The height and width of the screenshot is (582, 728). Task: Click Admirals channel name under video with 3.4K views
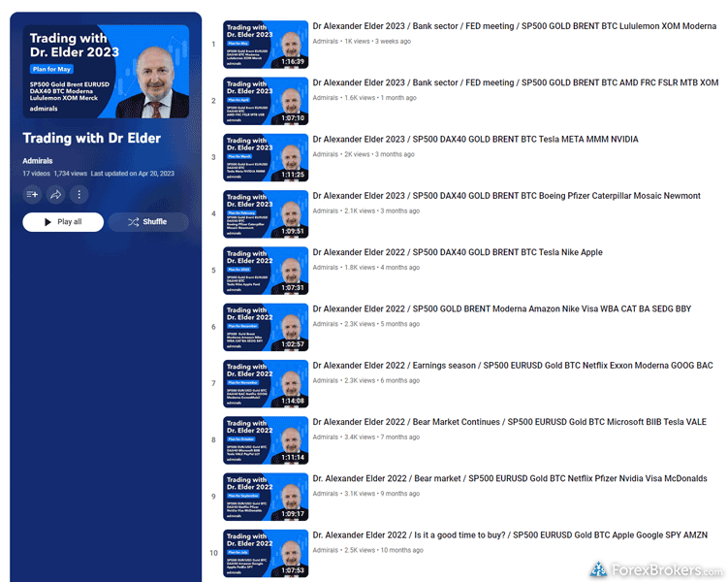325,437
